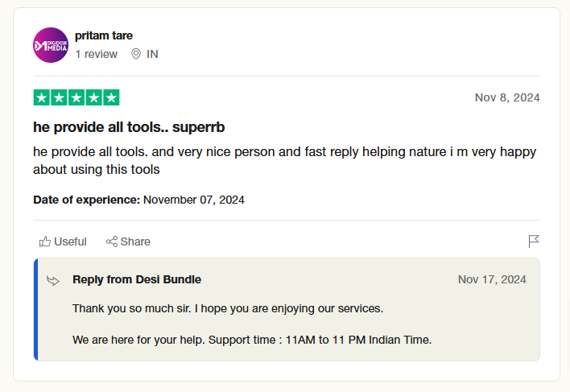Click the "Date of experience" line

tap(138, 199)
